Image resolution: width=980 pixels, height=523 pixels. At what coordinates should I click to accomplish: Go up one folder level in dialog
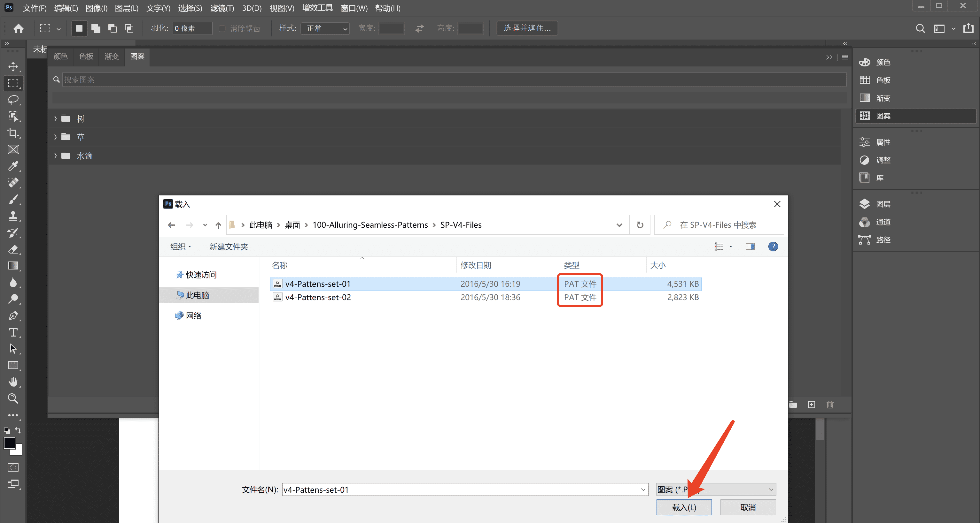(218, 225)
